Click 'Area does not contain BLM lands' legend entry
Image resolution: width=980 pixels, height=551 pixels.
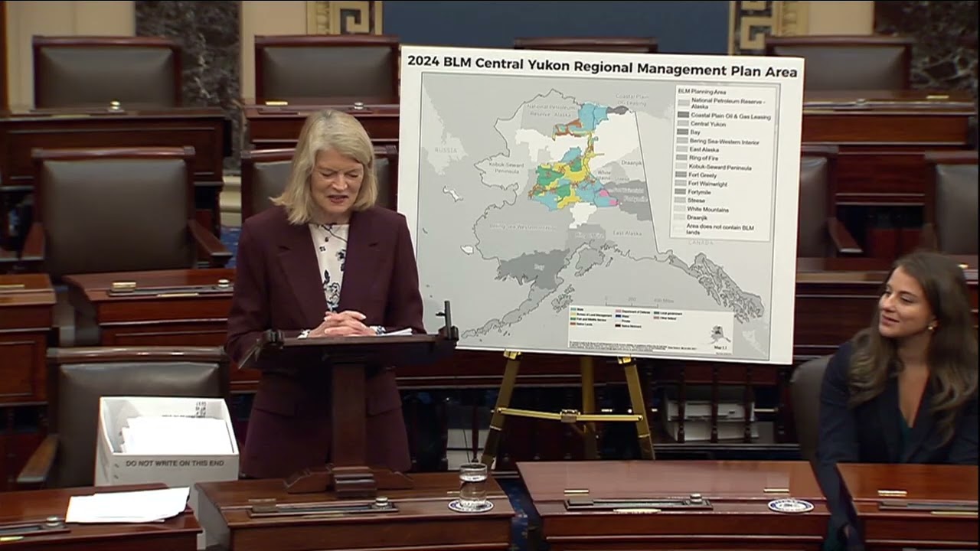714,229
